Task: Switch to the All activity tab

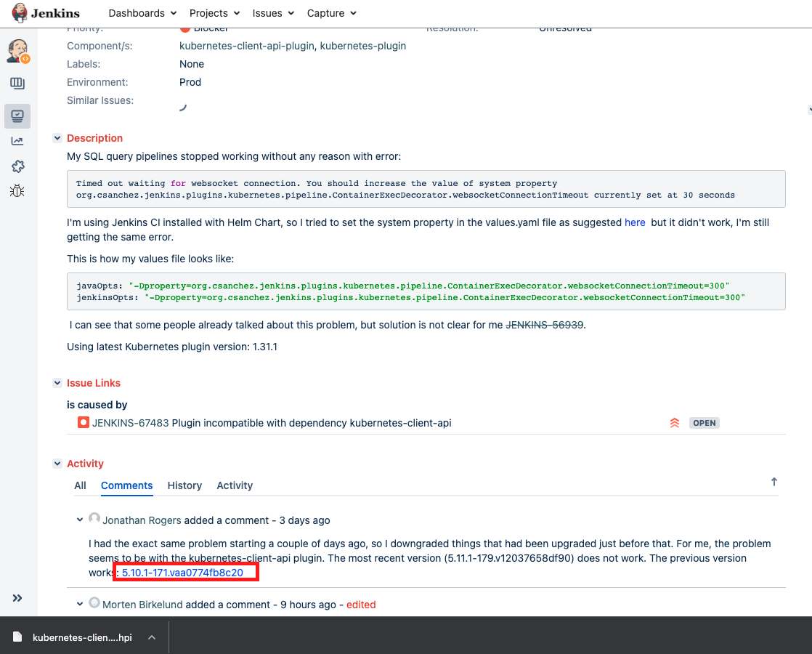Action: click(81, 485)
